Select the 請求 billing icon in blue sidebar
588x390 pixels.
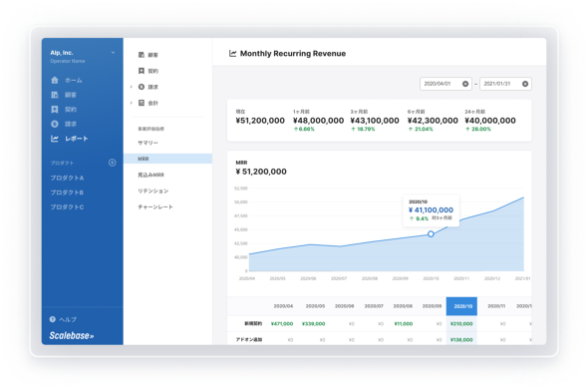pos(55,124)
